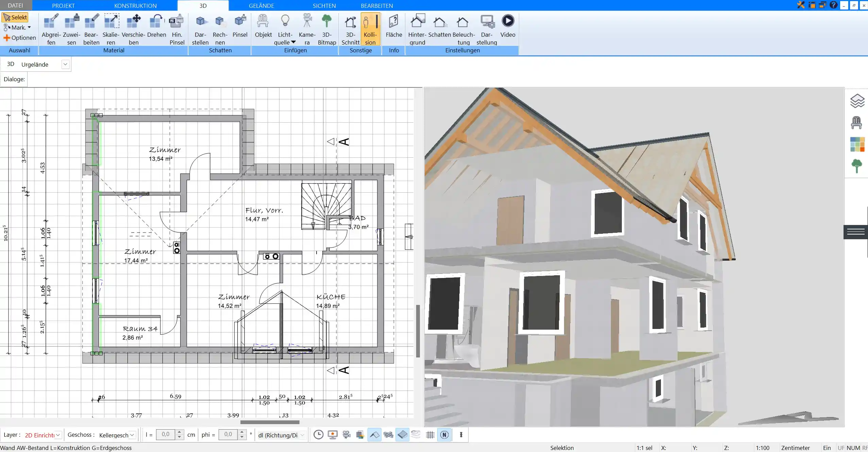
Task: Activate the Skalieren material tool
Action: (x=111, y=29)
